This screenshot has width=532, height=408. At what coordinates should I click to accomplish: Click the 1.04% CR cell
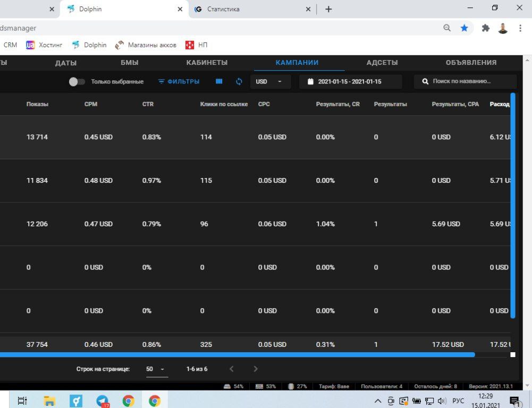click(x=325, y=224)
